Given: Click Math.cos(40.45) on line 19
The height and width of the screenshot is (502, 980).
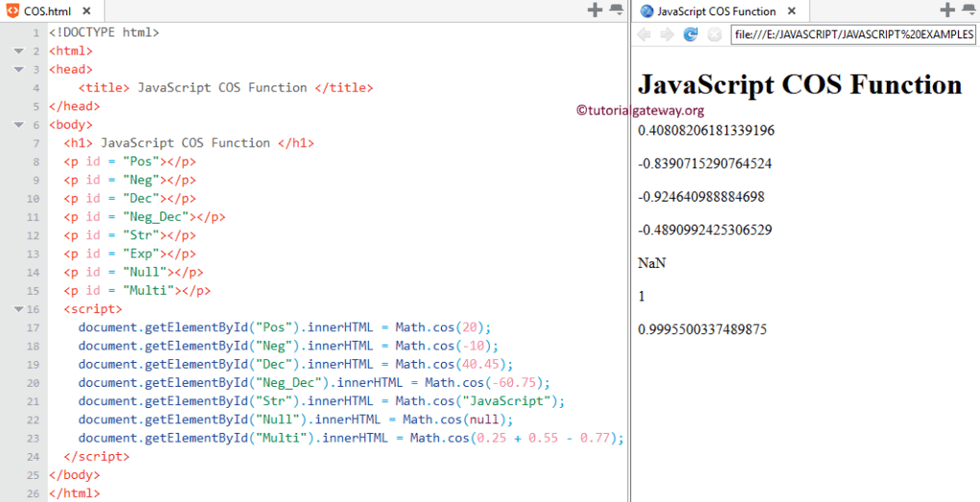Looking at the screenshot, I should click(x=451, y=364).
